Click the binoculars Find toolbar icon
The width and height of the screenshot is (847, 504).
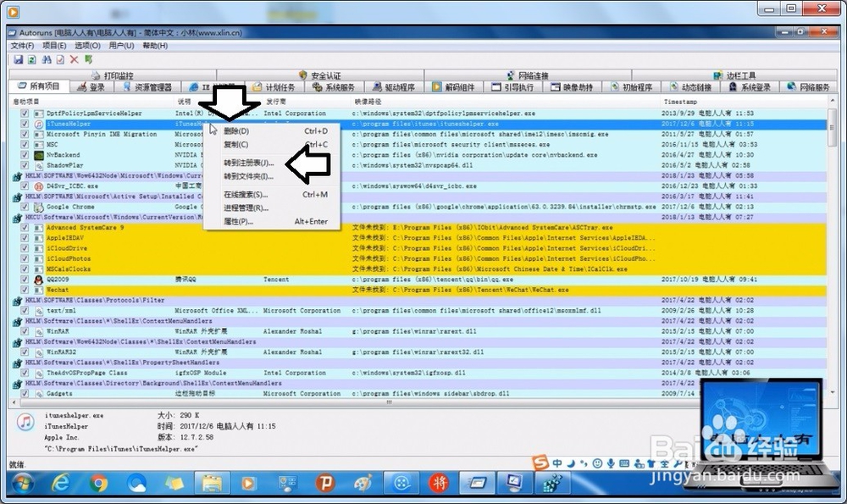point(47,59)
